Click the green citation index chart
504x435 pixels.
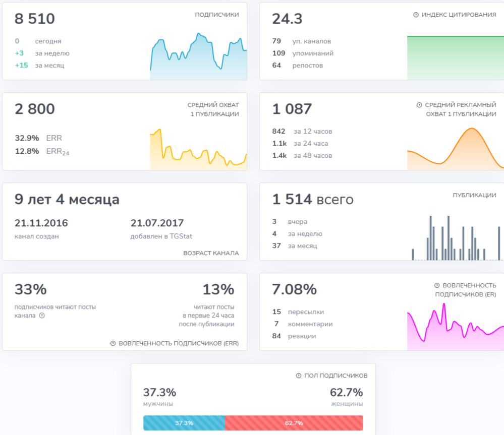pos(456,57)
